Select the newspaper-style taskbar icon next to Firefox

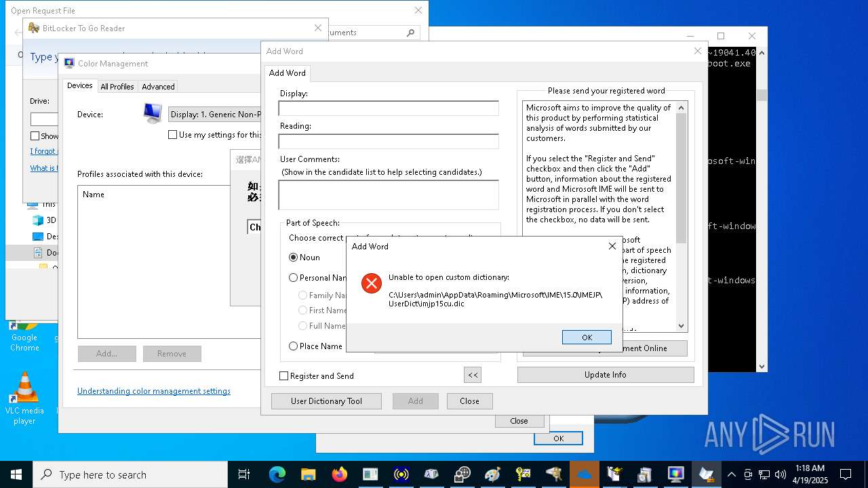pos(370,474)
